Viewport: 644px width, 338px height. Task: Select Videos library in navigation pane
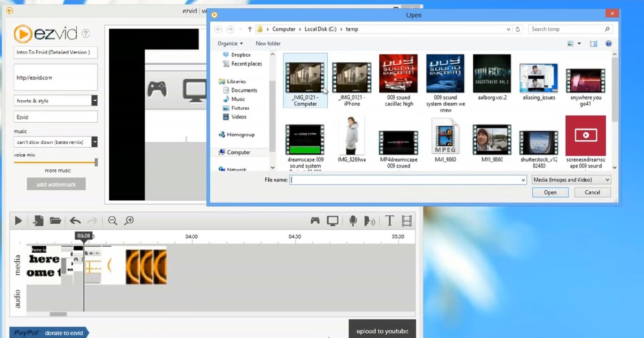click(x=238, y=117)
